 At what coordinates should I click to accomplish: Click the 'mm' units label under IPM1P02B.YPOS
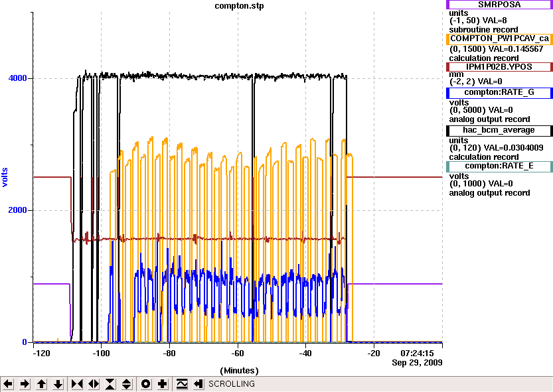[x=456, y=74]
